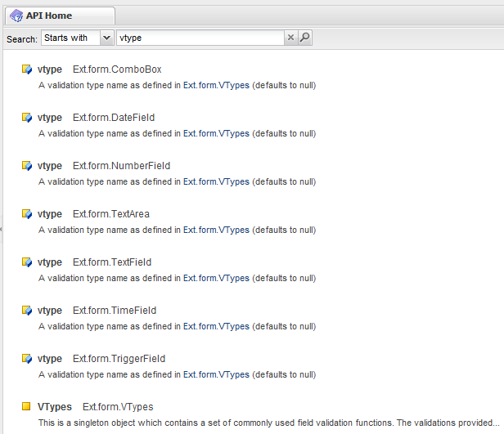Click the config icon for Ext.form.DateField vtype
This screenshot has height=434, width=504.
pyautogui.click(x=27, y=118)
